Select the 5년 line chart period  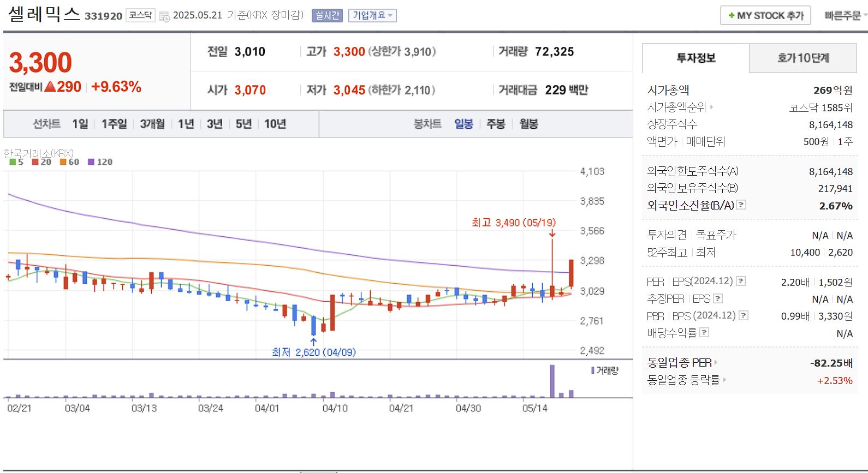tap(243, 124)
